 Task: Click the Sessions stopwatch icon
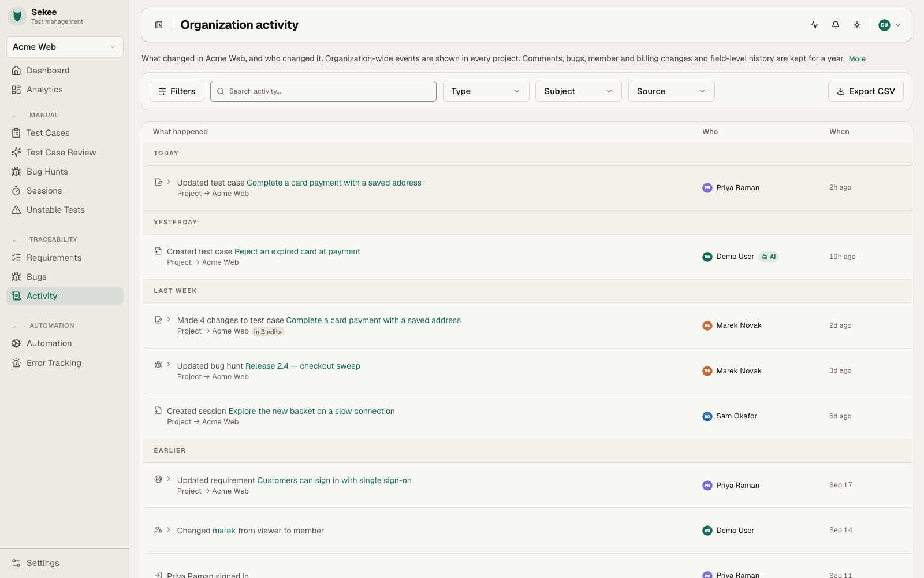16,191
